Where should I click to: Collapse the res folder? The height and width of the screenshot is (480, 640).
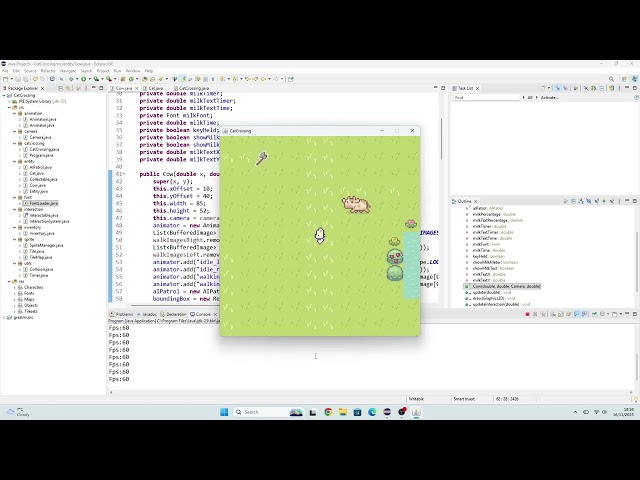[x=9, y=281]
